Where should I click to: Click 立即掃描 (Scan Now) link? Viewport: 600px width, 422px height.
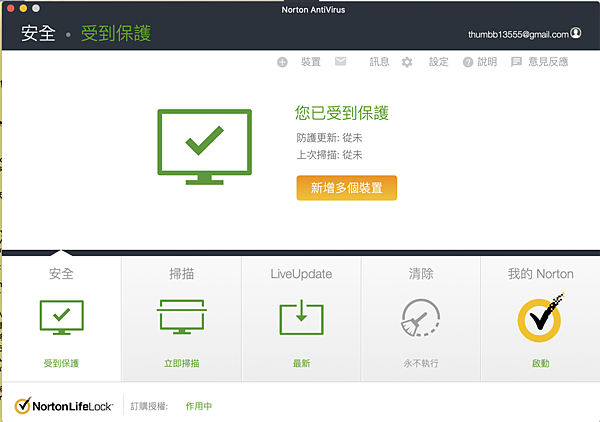181,363
